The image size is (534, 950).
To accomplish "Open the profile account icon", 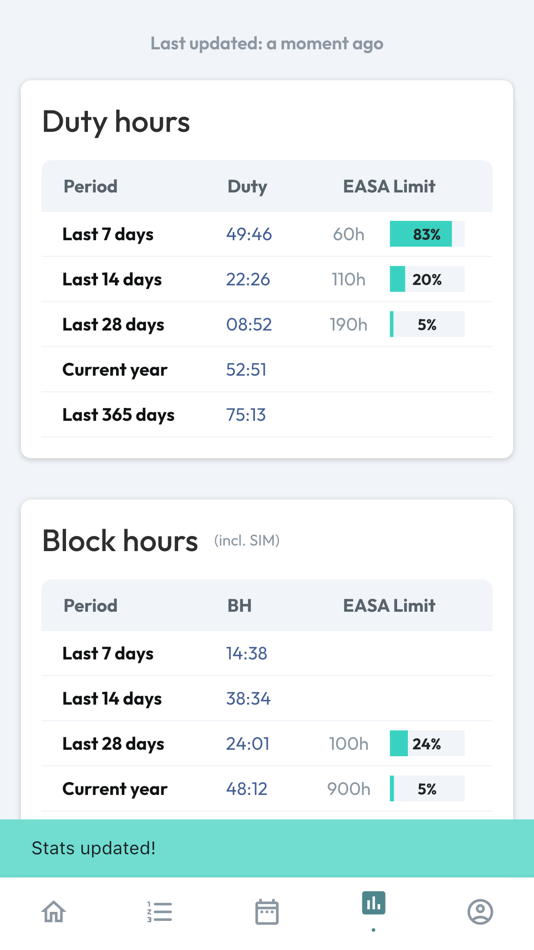I will coord(480,911).
